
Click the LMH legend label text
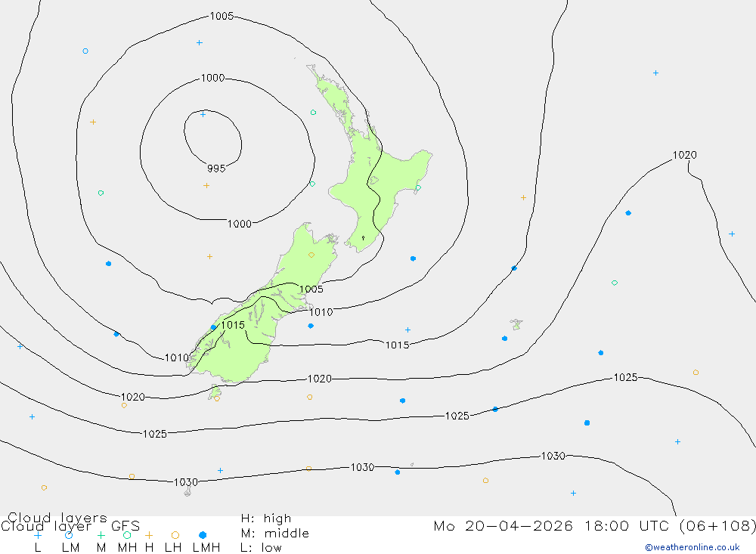click(206, 548)
